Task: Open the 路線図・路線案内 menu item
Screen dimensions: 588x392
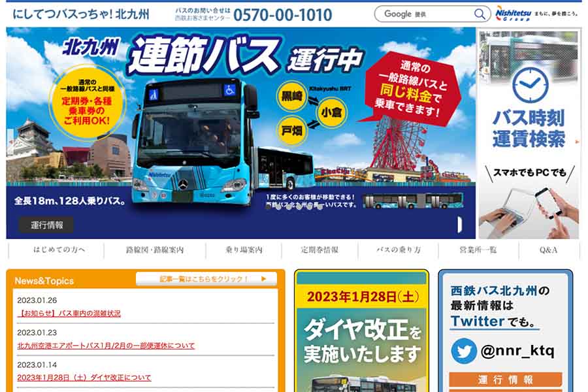Action: [155, 250]
